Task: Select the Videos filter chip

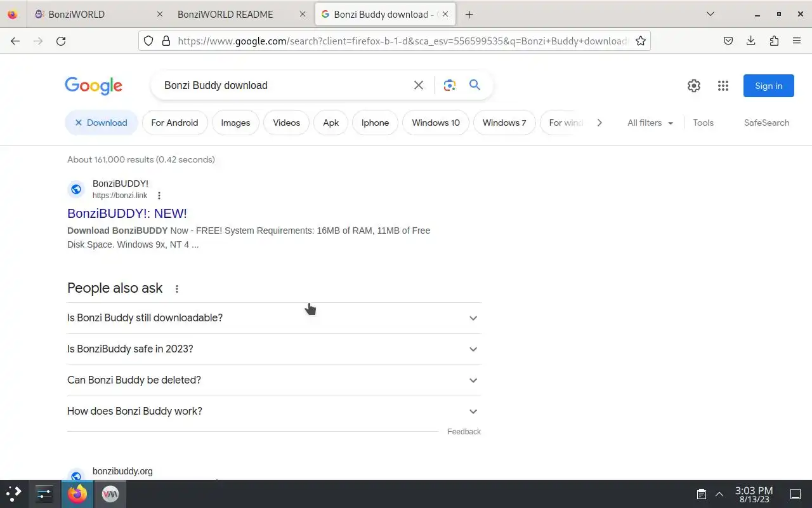Action: tap(287, 123)
